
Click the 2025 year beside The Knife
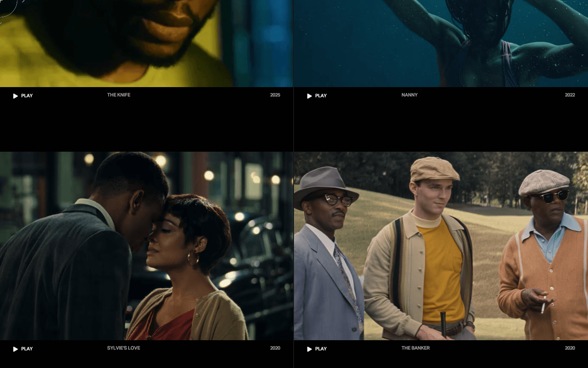[275, 95]
